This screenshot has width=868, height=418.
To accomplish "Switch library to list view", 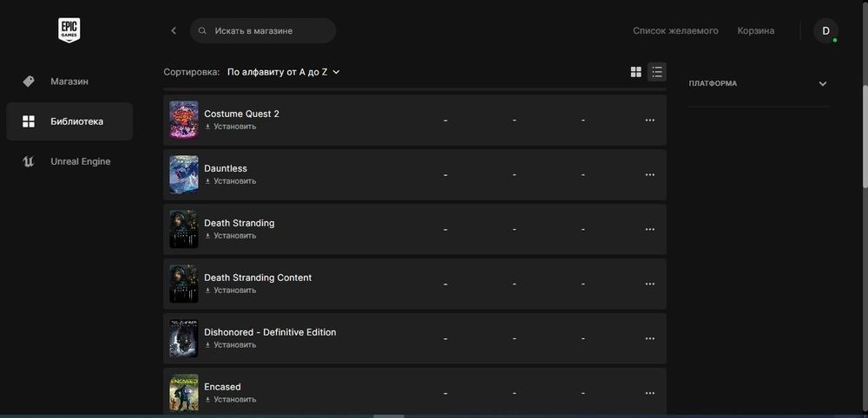I will 657,72.
